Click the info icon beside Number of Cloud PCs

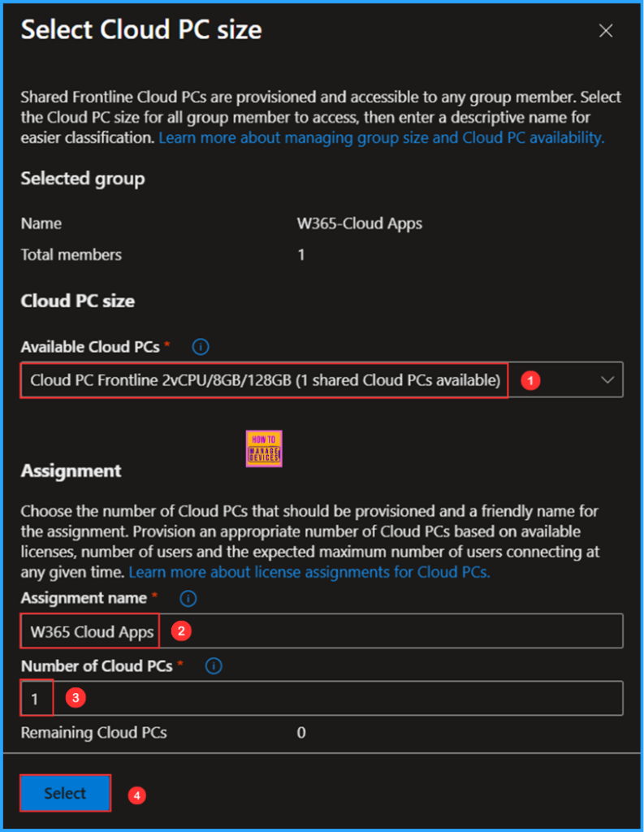point(213,666)
